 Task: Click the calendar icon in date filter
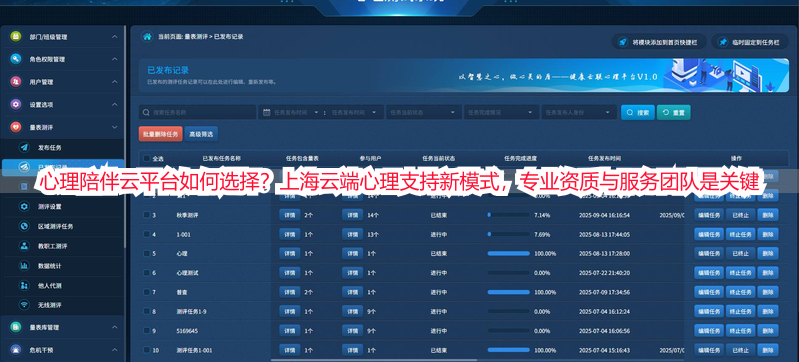click(267, 112)
